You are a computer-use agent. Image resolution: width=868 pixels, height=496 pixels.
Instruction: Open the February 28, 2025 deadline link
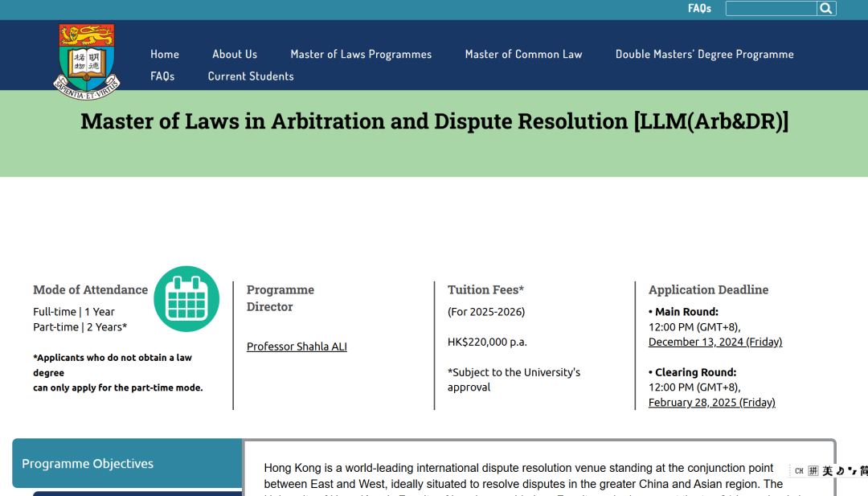[711, 403]
